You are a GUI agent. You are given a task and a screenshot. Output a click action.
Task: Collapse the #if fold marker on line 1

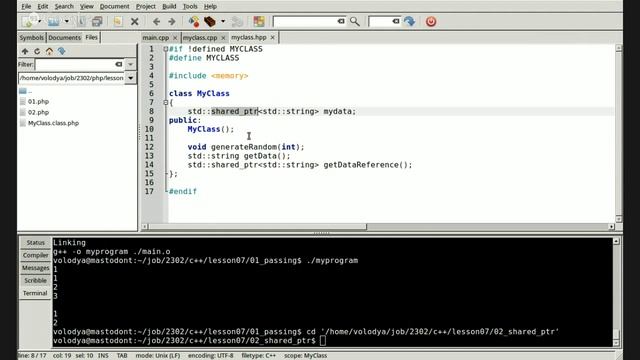point(165,49)
